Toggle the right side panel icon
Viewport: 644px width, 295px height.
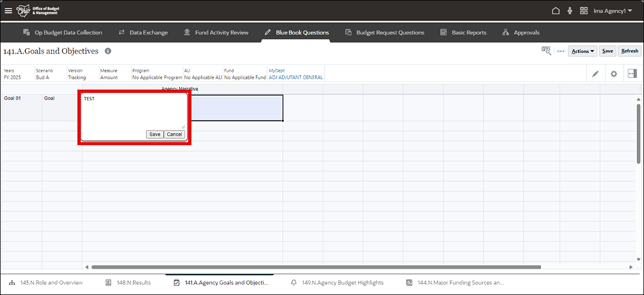tap(632, 74)
